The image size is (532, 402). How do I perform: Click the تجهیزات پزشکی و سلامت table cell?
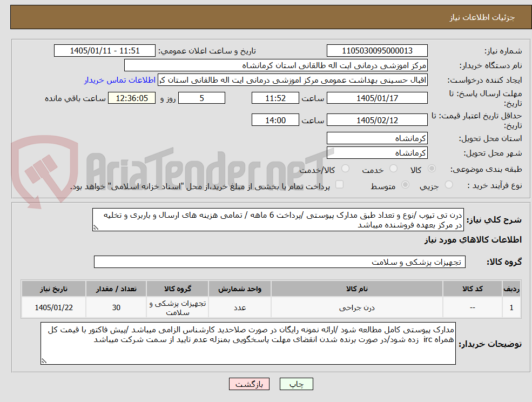click(x=178, y=307)
